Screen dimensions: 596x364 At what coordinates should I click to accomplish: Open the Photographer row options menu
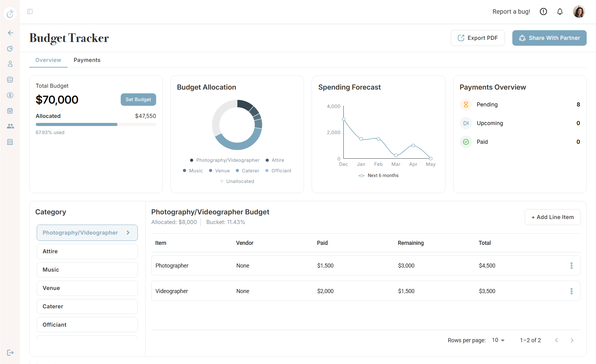pyautogui.click(x=571, y=265)
